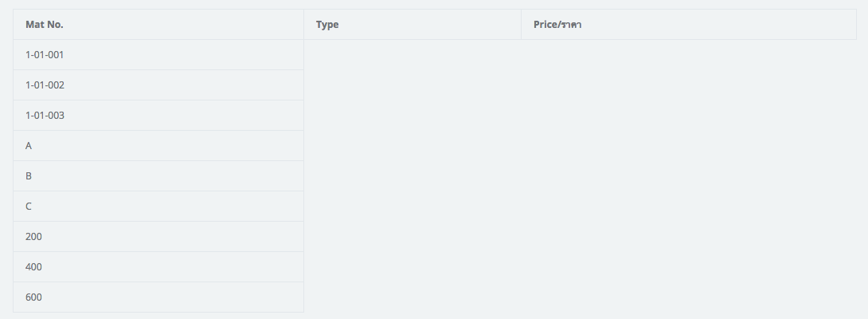Click the empty area under Type header
The image size is (868, 319).
click(x=412, y=176)
